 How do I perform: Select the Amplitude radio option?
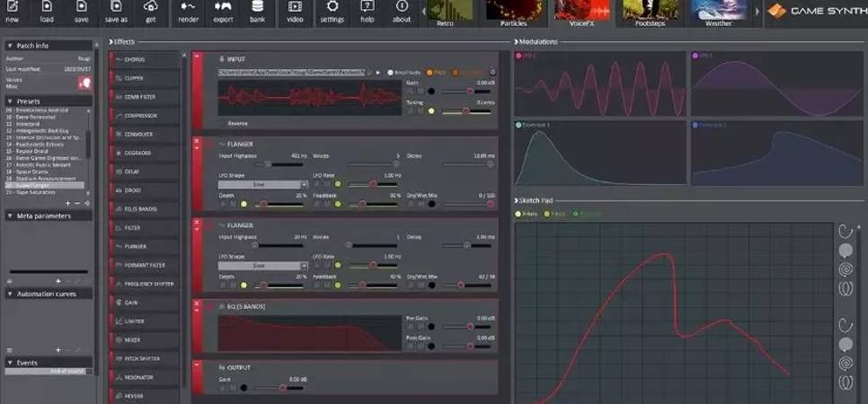(391, 72)
